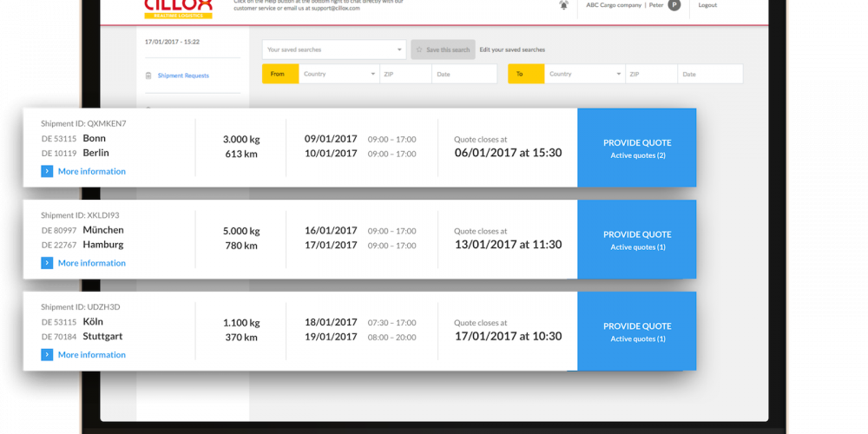The width and height of the screenshot is (868, 434).
Task: Click the star icon on Save this search
Action: (x=419, y=50)
